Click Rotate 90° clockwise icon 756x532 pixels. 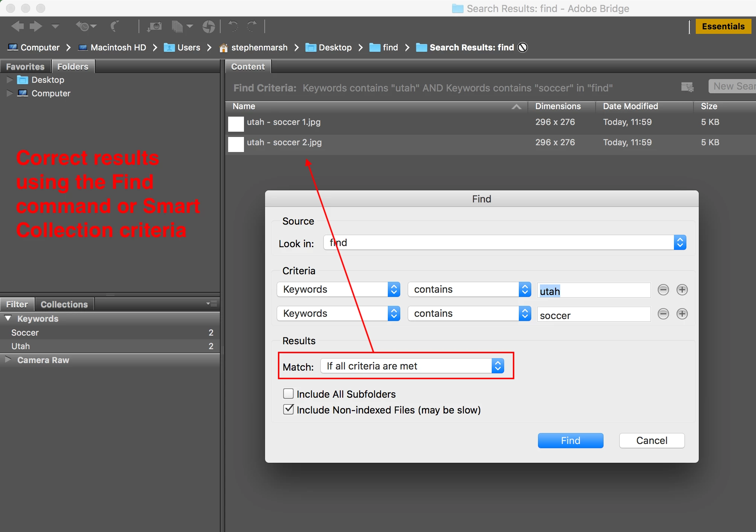252,26
